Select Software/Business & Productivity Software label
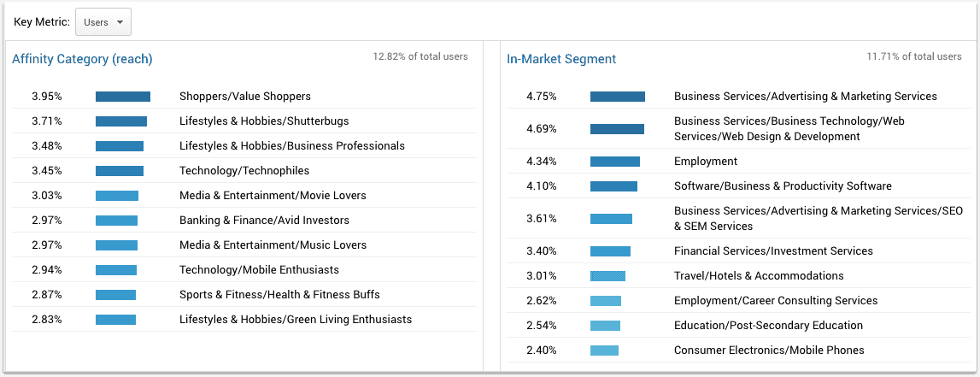This screenshot has height=377, width=980. [x=783, y=186]
